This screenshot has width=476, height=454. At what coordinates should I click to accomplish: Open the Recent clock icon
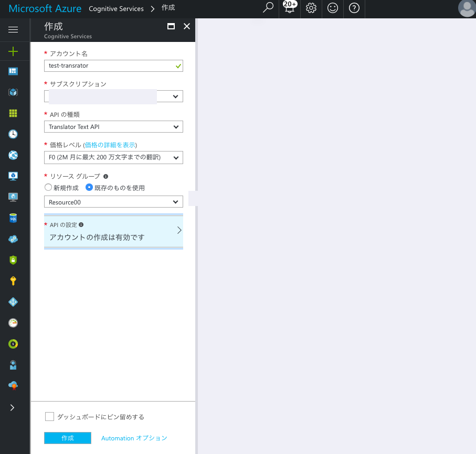point(13,134)
